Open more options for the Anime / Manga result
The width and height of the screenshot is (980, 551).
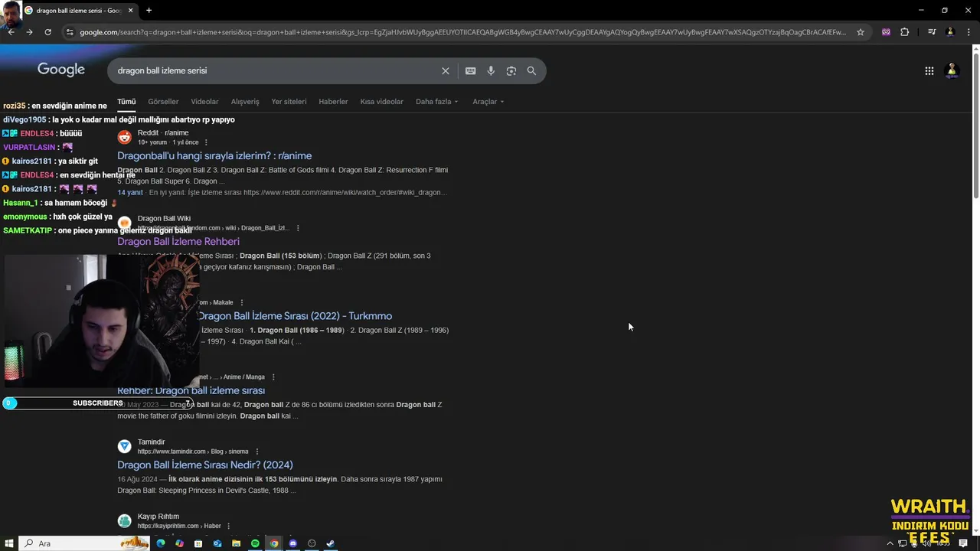[273, 377]
